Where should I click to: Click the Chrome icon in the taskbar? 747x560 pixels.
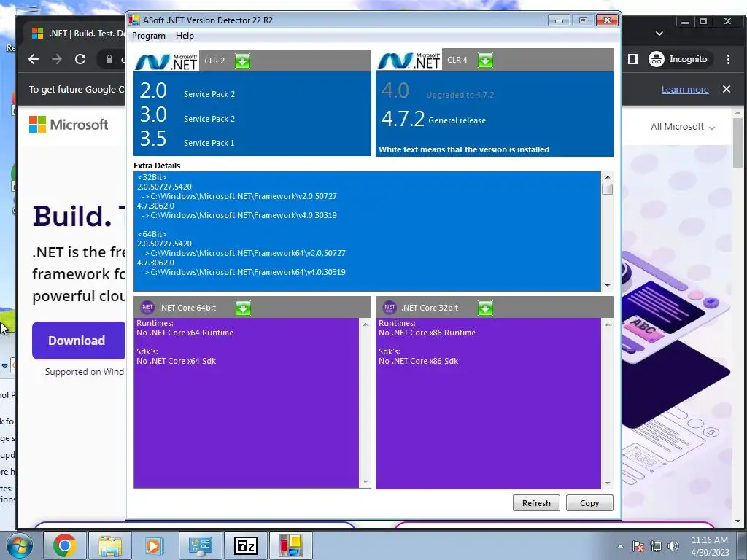tap(65, 545)
